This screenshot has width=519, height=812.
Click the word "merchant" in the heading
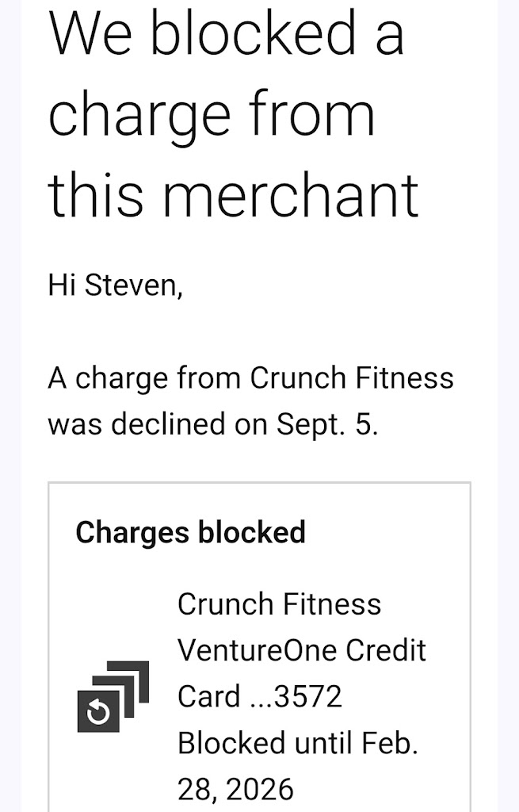(x=290, y=195)
